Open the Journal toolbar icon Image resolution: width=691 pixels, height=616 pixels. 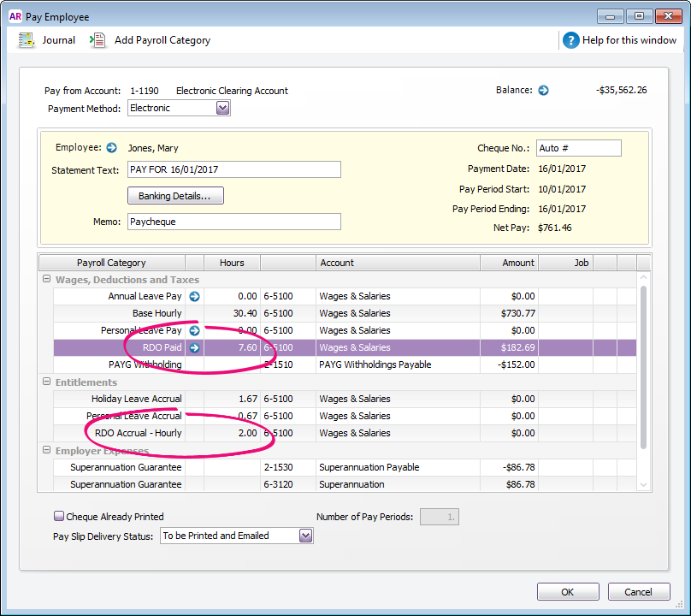(27, 40)
